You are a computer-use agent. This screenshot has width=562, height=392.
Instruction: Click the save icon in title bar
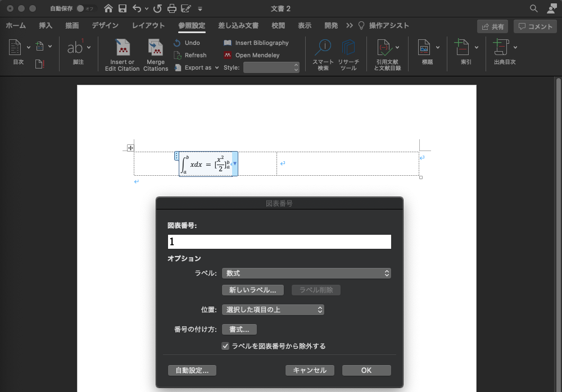pyautogui.click(x=123, y=8)
